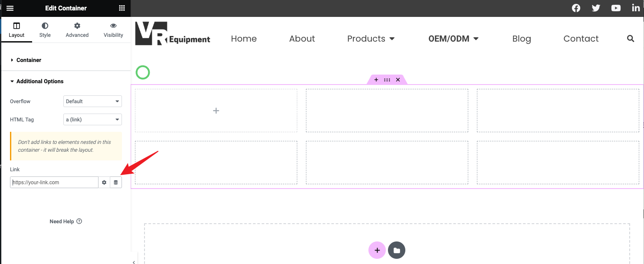Open the widgets grid panel
This screenshot has height=264, width=644.
[x=122, y=8]
